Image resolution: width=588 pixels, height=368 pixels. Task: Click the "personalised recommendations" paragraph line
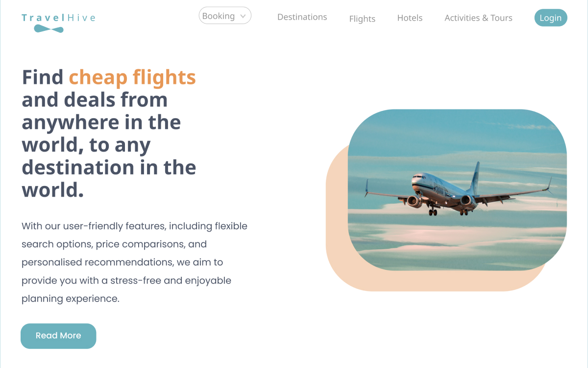[x=122, y=263]
